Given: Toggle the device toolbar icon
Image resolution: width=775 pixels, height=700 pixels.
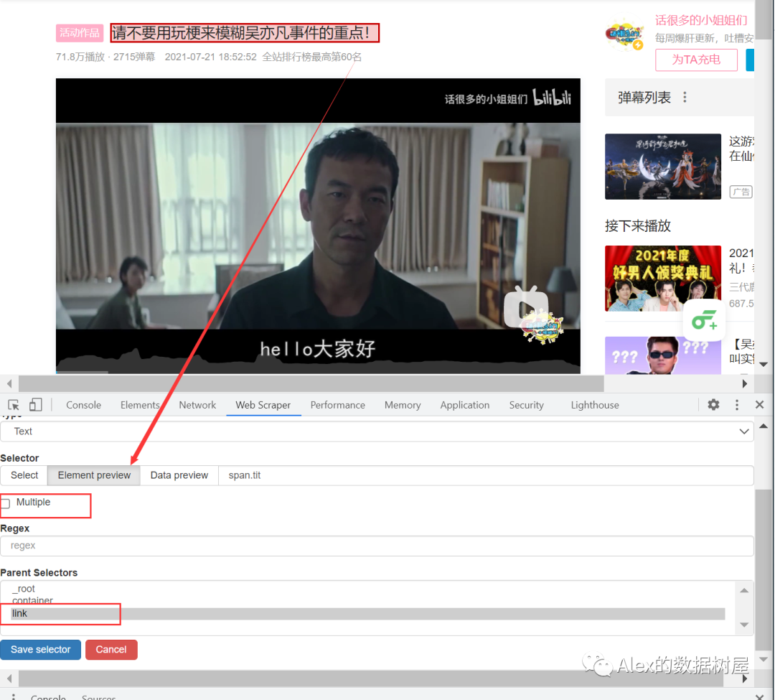Looking at the screenshot, I should [35, 406].
